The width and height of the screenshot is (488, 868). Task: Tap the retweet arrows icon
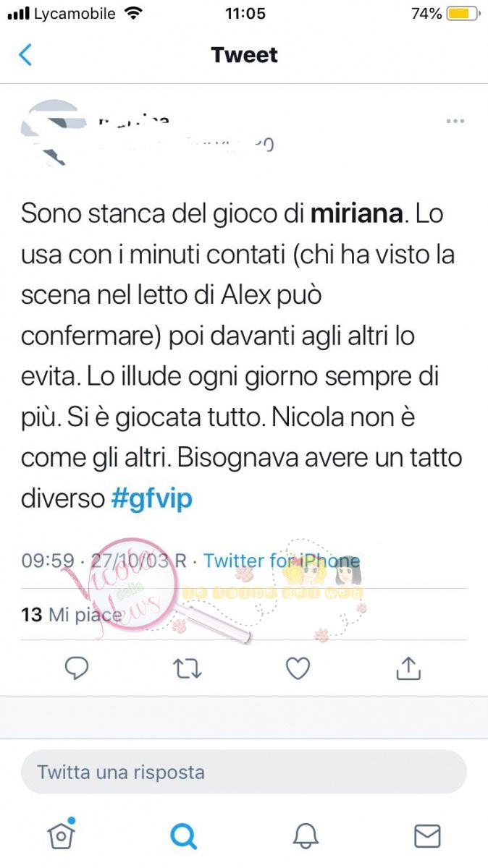188,669
